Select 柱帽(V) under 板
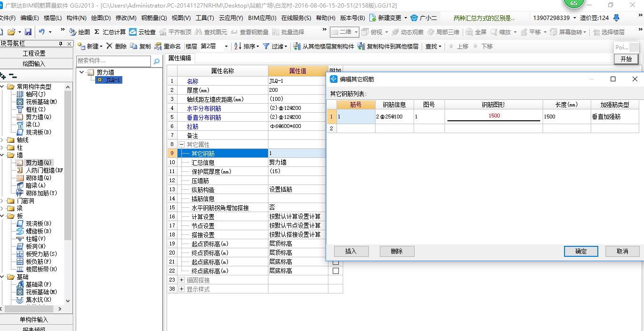The image size is (644, 331). point(31,239)
